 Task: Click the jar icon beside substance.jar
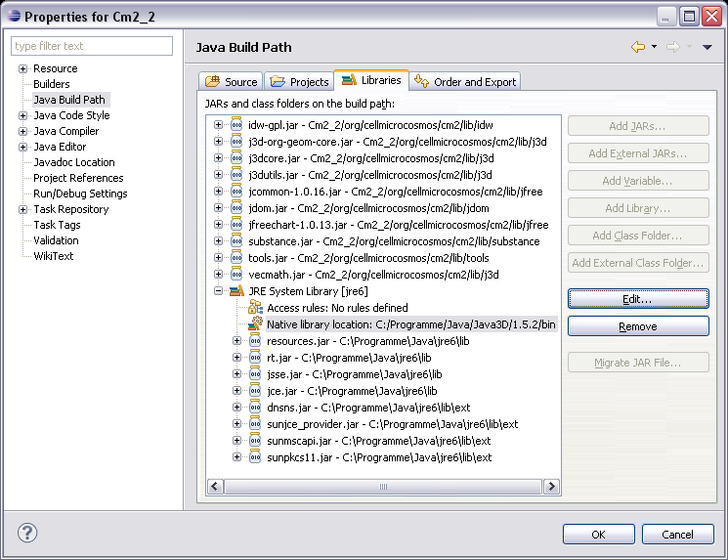click(236, 241)
